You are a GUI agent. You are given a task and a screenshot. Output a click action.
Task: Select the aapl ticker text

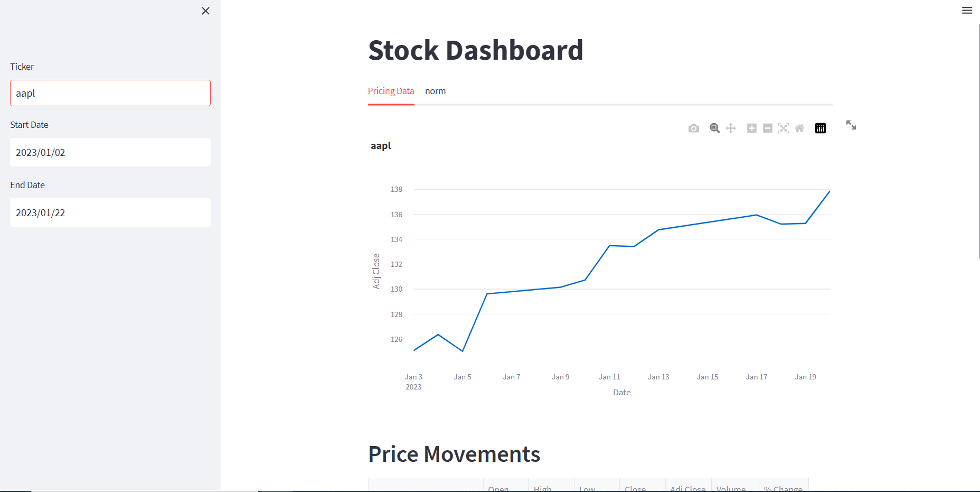[25, 93]
